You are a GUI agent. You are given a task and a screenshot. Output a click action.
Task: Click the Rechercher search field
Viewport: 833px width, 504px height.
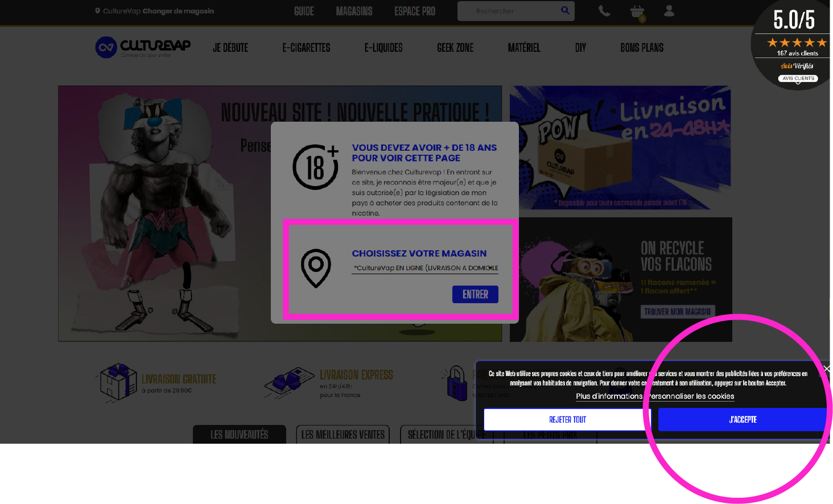pos(509,11)
